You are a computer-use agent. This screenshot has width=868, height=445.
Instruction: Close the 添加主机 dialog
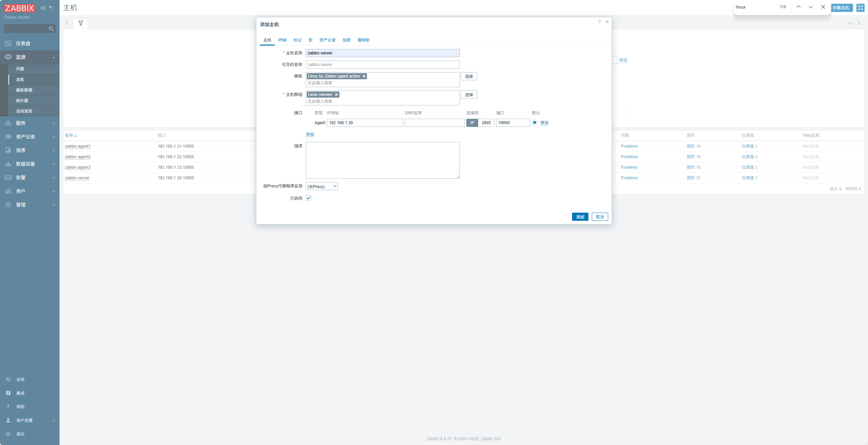click(x=607, y=22)
